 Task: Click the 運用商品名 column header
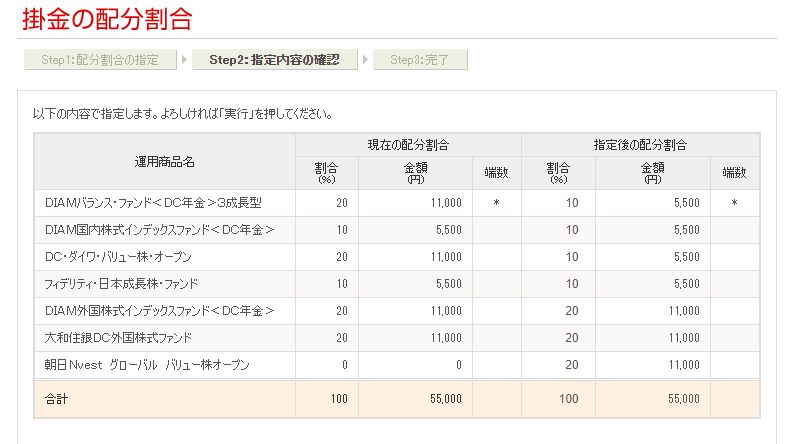(x=165, y=161)
